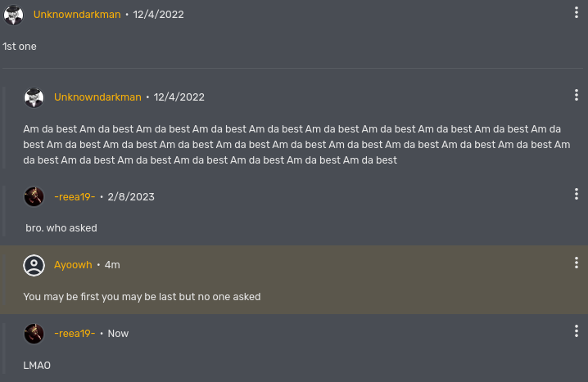Open more options for "Am da best" reply
This screenshot has height=382, width=588.
pyautogui.click(x=577, y=95)
